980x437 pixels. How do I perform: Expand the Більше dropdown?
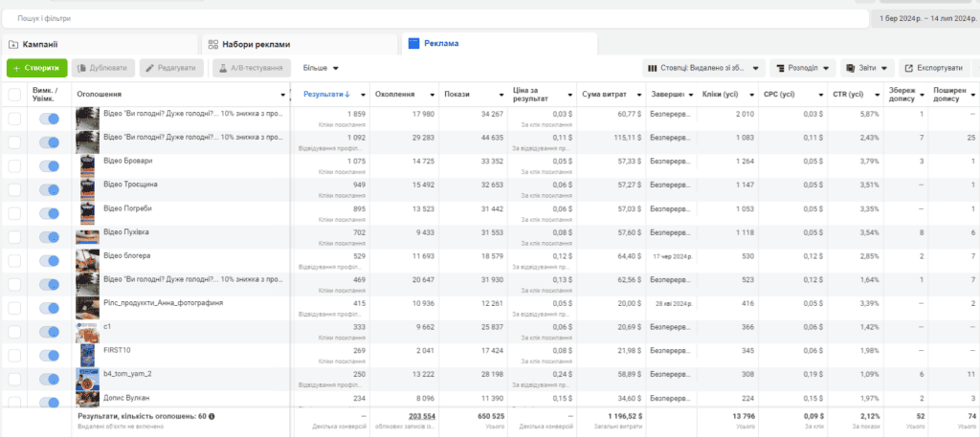321,68
